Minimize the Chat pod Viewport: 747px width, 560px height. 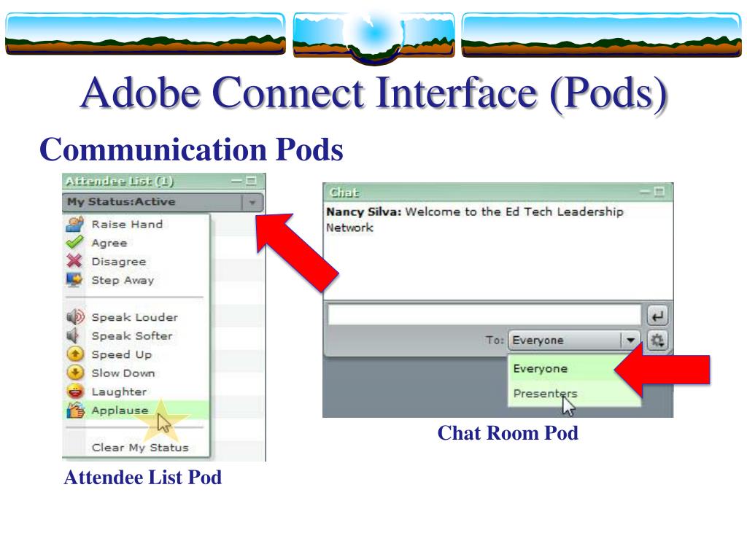645,192
